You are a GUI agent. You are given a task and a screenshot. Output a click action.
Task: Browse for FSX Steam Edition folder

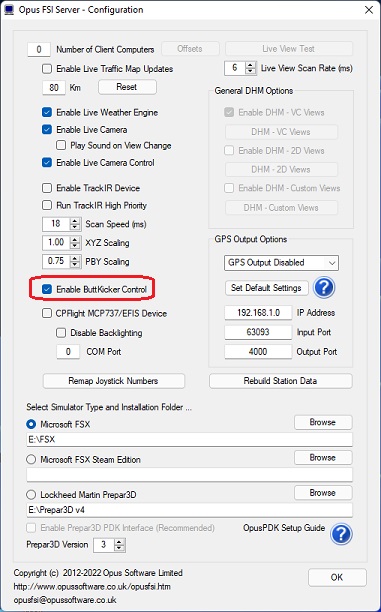pos(323,457)
